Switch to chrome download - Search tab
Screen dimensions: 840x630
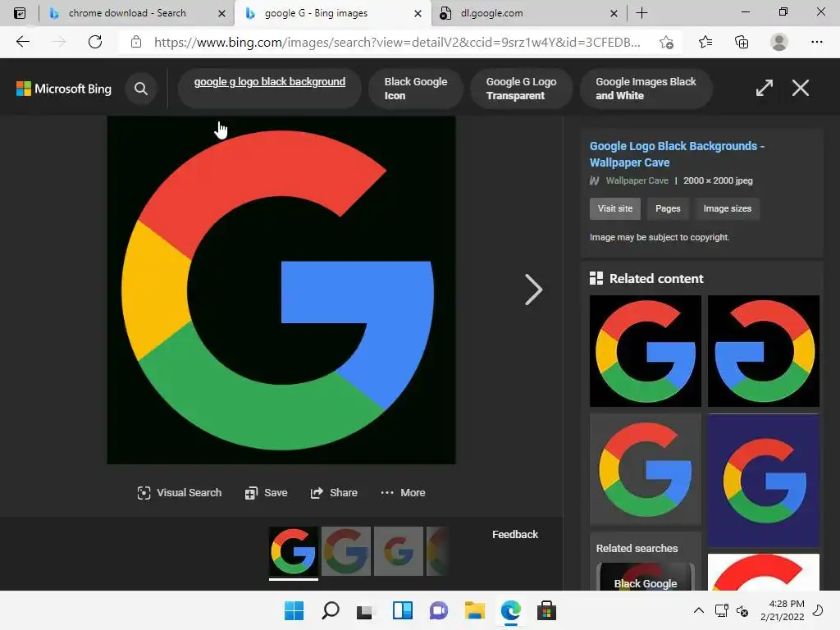pos(127,13)
